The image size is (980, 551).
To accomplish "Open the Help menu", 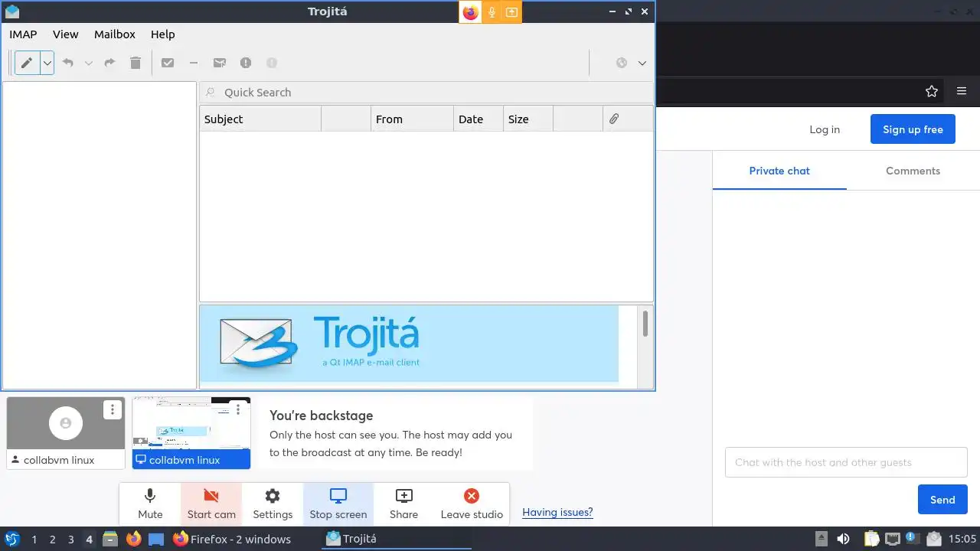I will pos(163,34).
